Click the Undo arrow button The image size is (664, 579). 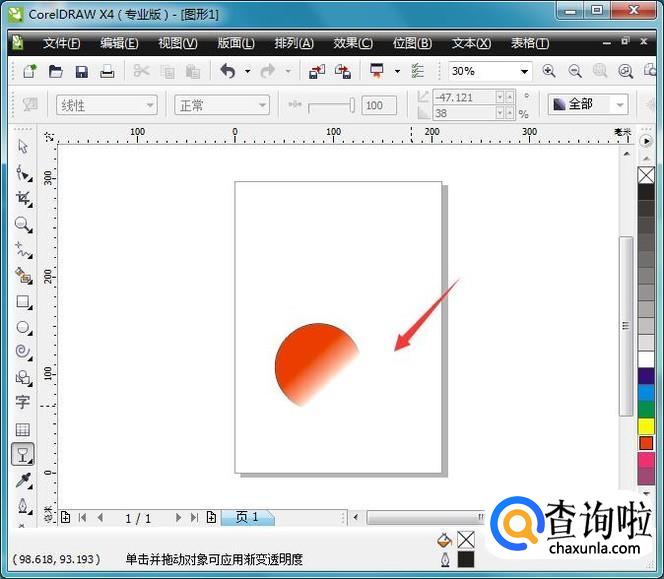[x=227, y=72]
